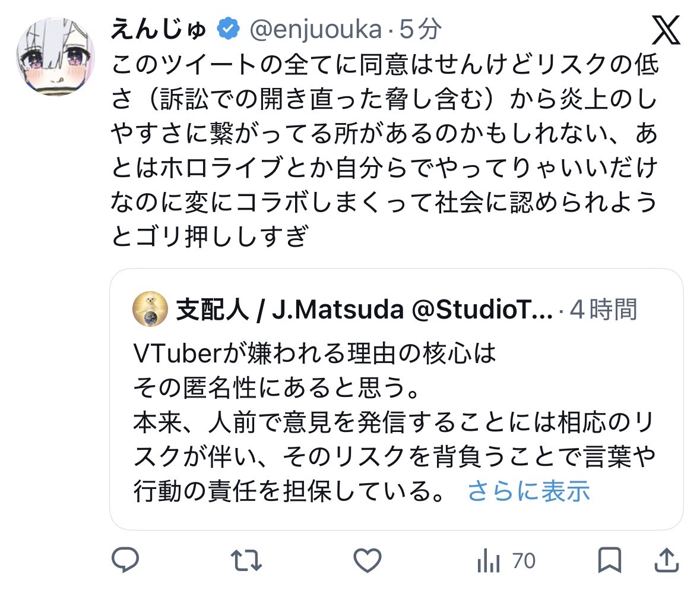Click the share upload arrow icon

pyautogui.click(x=666, y=560)
